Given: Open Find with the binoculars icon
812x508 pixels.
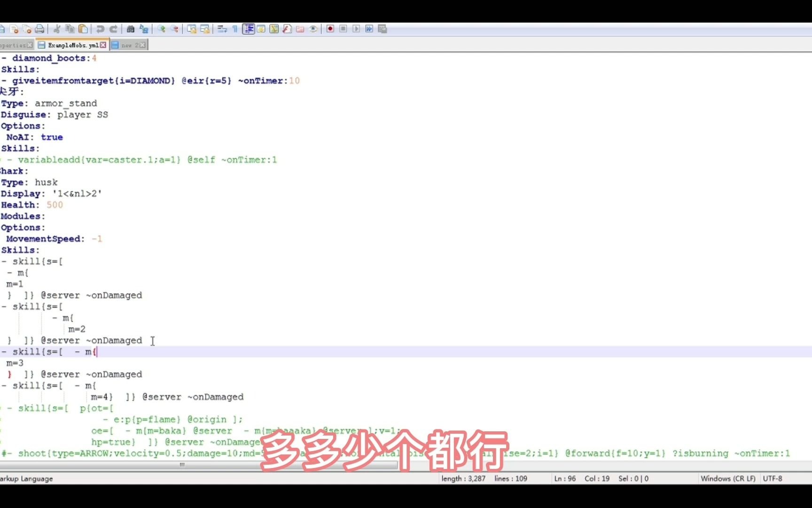Looking at the screenshot, I should coord(131,29).
